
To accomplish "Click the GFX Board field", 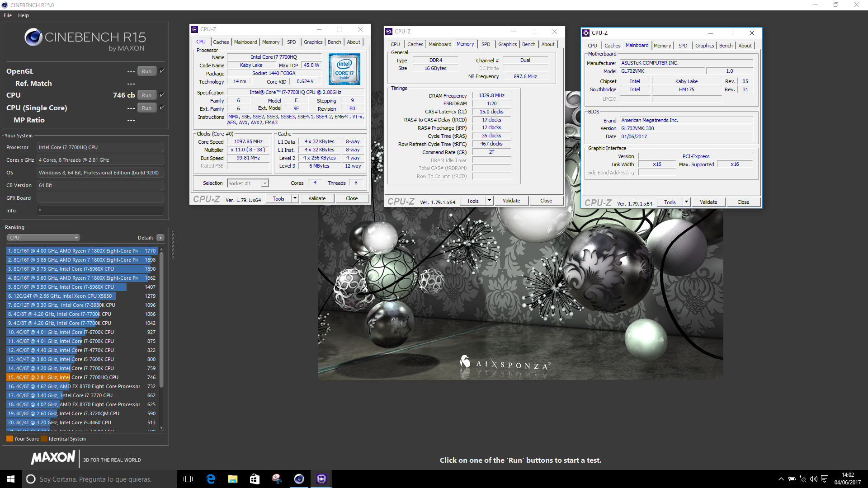I will click(100, 198).
